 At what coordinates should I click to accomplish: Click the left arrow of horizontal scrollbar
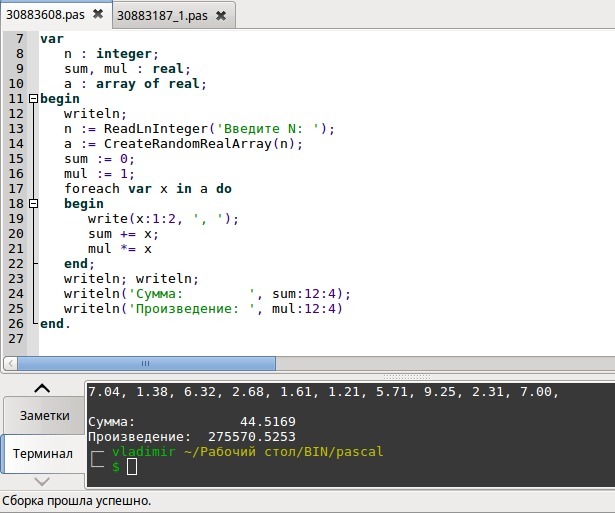11,364
